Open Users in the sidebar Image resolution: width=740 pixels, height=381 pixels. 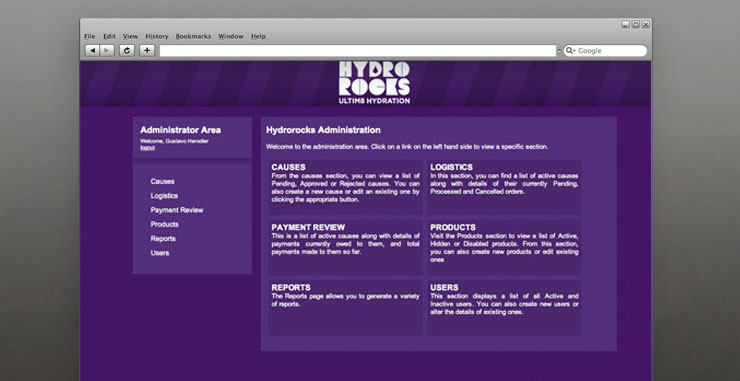(160, 253)
